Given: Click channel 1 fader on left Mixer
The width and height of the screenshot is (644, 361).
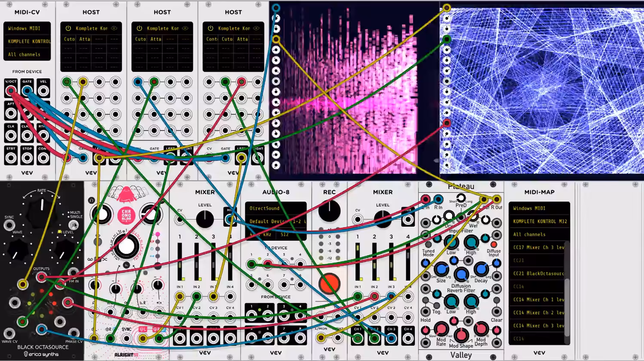Looking at the screenshot, I should coord(180,262).
